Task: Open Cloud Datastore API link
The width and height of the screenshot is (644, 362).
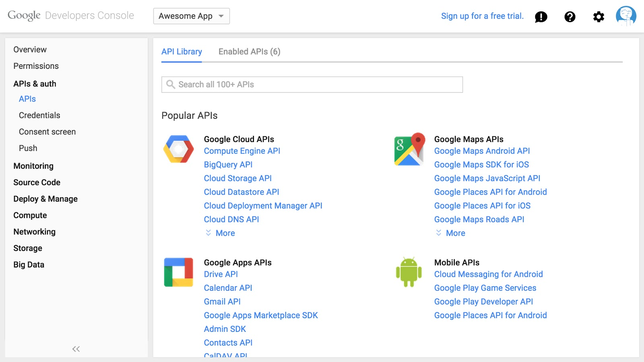Action: [242, 192]
